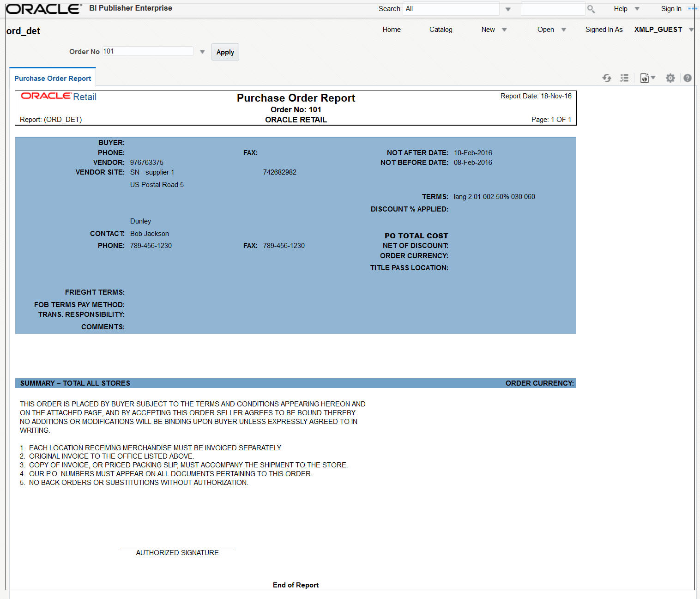Open the New menu

point(488,30)
